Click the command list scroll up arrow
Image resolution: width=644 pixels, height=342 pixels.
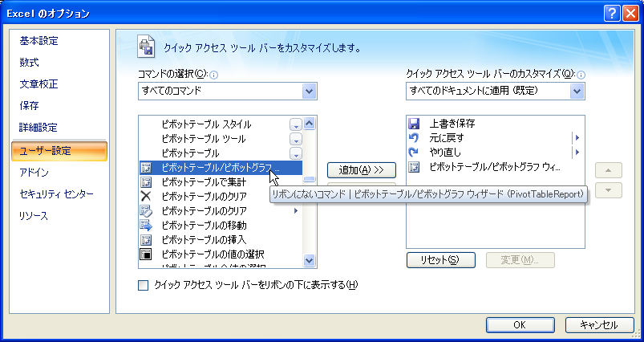click(310, 123)
